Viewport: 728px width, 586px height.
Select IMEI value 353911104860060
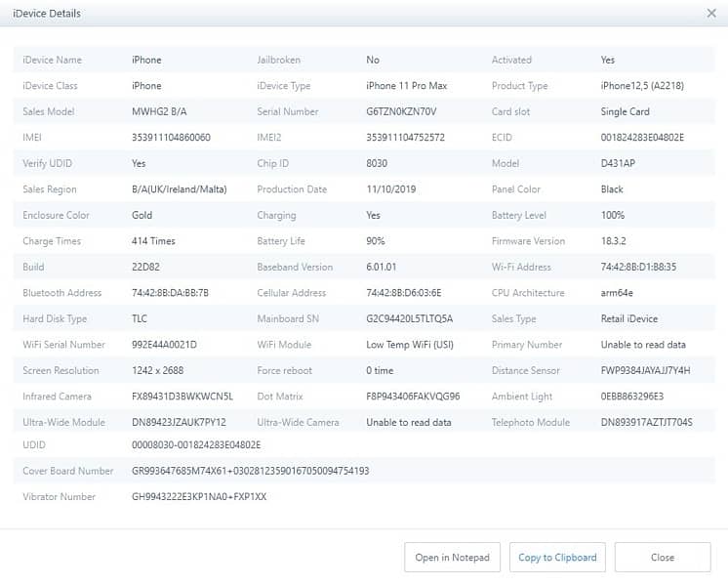click(x=171, y=138)
